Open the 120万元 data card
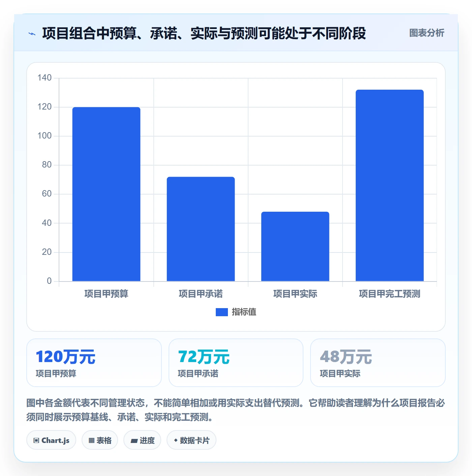472x476 pixels. (x=94, y=363)
